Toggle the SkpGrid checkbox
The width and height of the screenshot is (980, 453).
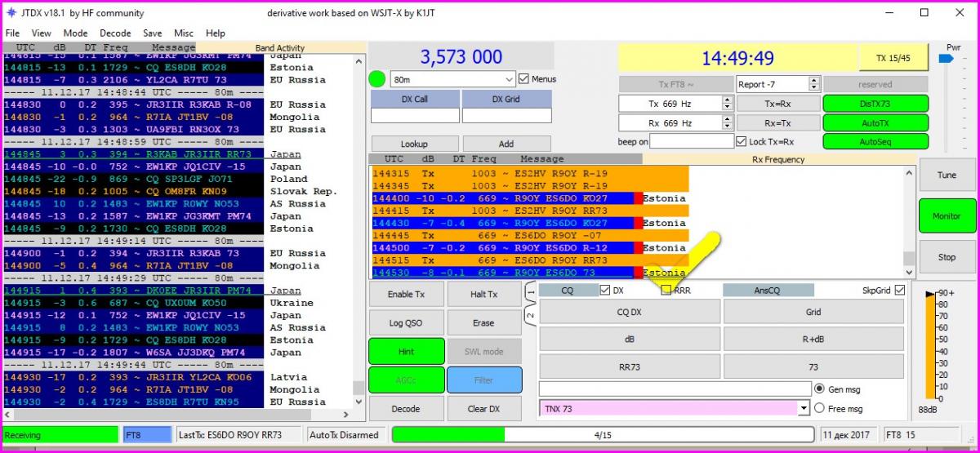click(x=899, y=290)
